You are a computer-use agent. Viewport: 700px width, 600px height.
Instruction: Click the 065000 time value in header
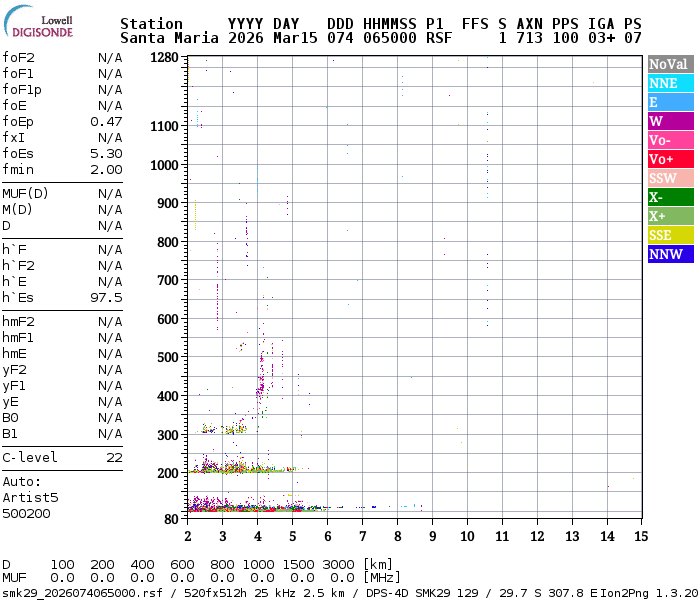(x=390, y=38)
